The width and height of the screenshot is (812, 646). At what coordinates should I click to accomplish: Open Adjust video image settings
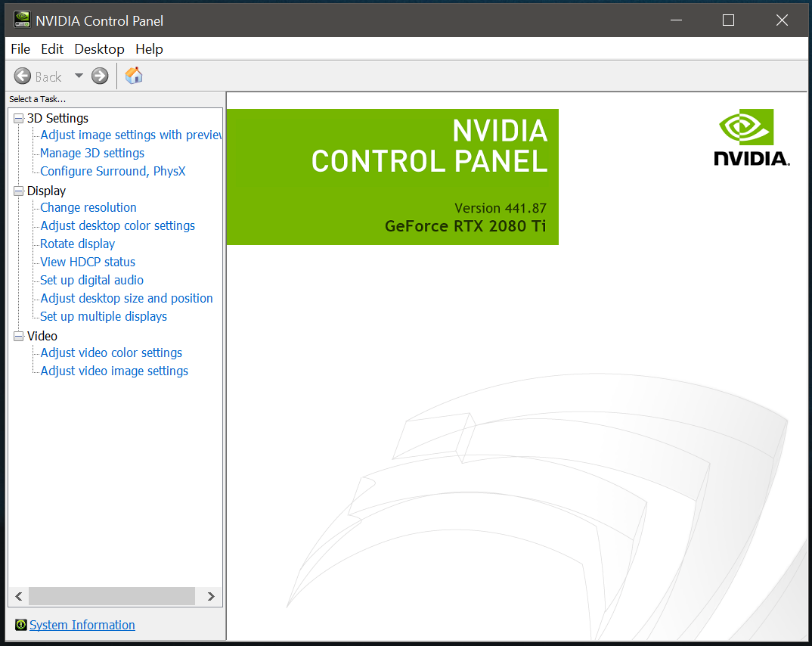tap(114, 371)
